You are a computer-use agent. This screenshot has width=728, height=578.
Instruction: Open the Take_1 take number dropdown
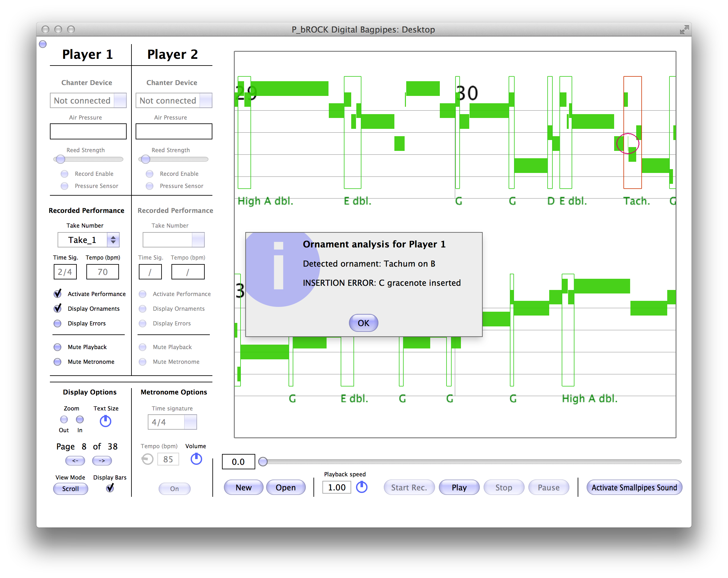point(89,240)
